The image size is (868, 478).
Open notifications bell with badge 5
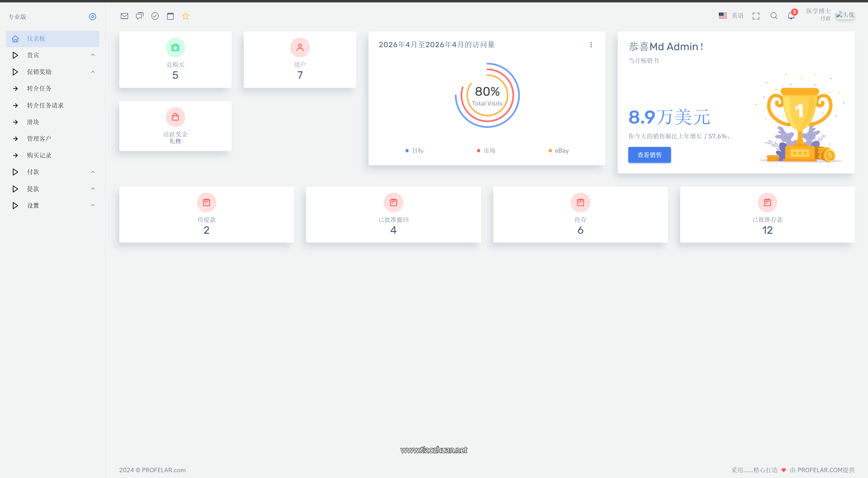(791, 16)
